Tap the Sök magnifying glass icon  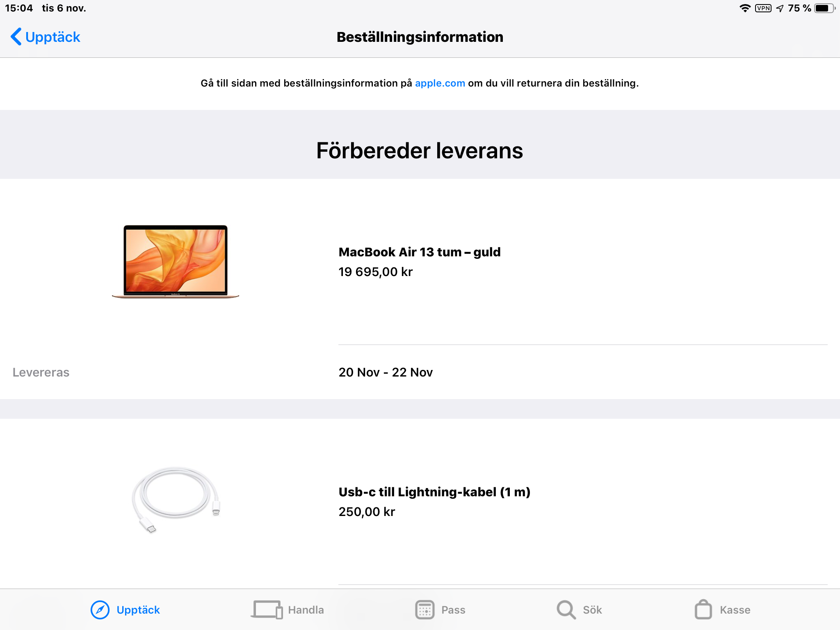(x=566, y=610)
